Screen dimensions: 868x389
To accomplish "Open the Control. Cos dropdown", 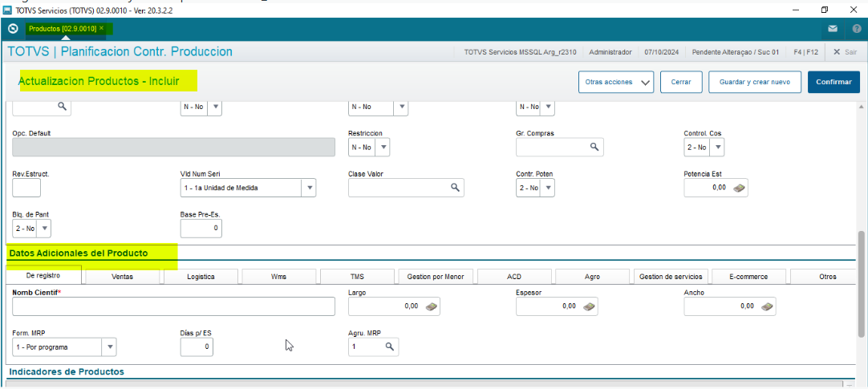I will pyautogui.click(x=717, y=148).
